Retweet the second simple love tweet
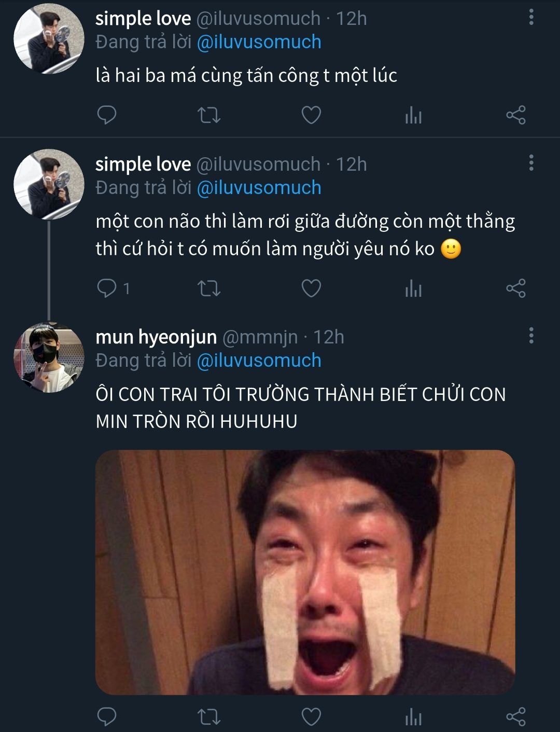 click(x=209, y=288)
